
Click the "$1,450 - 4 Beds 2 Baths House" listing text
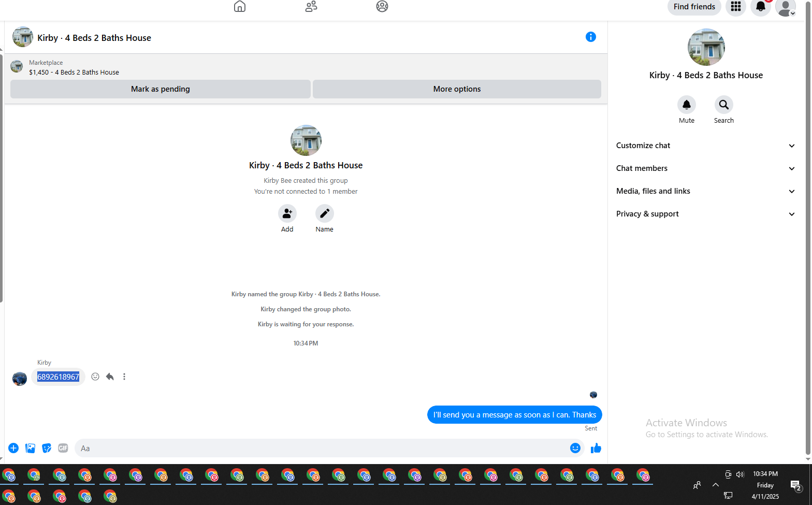click(x=74, y=73)
